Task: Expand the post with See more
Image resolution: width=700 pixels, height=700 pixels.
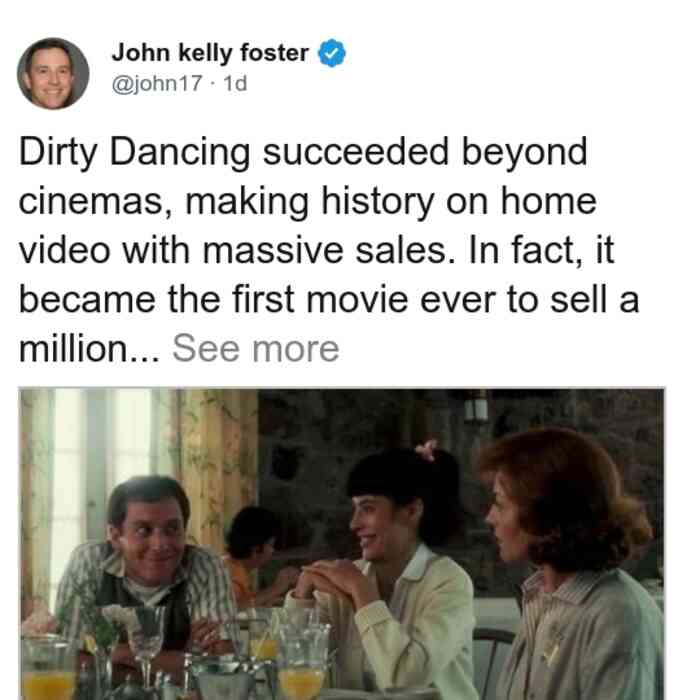Action: pos(256,349)
